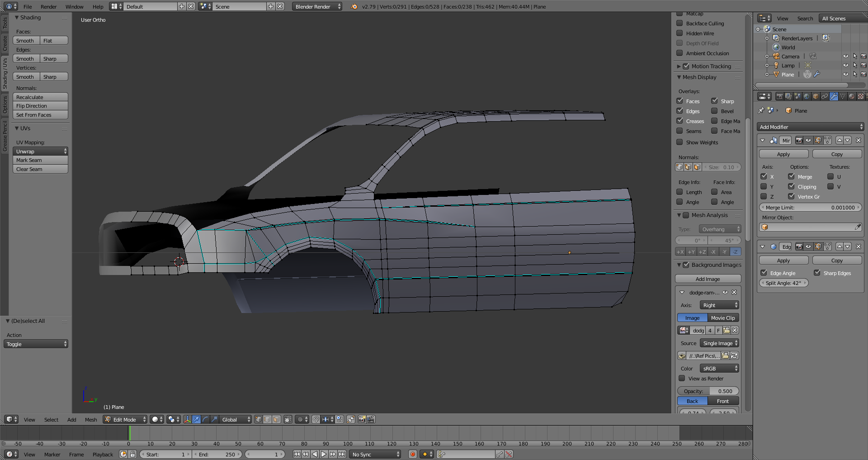Switch to edge select mode
Image resolution: width=868 pixels, height=460 pixels.
pyautogui.click(x=267, y=419)
